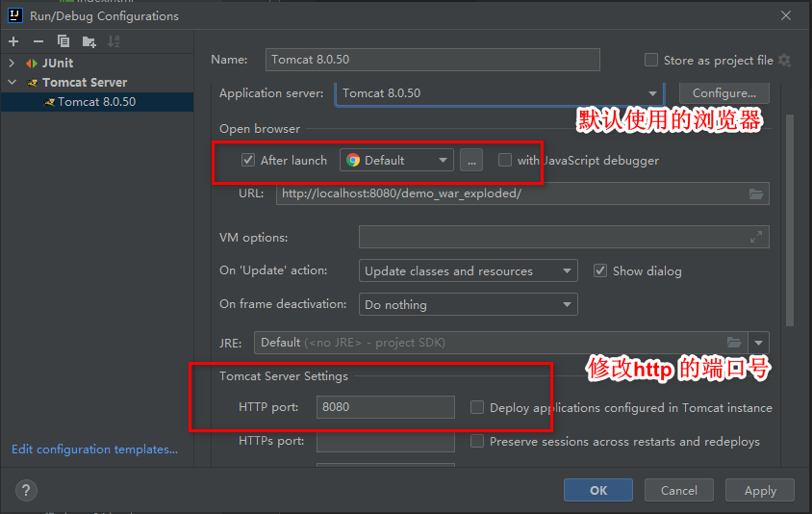Click the settings panel vertical scrollbar
Image resolution: width=812 pixels, height=514 pixels.
(x=790, y=220)
